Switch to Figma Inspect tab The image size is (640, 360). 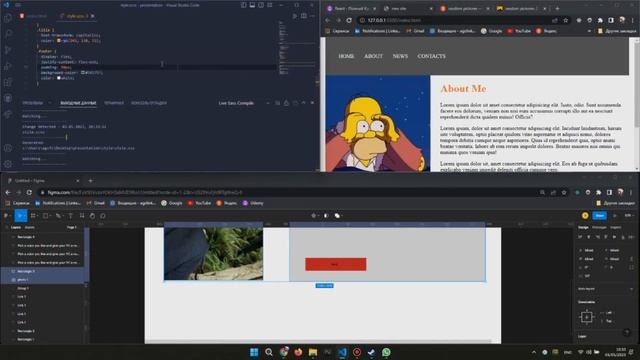pyautogui.click(x=616, y=227)
